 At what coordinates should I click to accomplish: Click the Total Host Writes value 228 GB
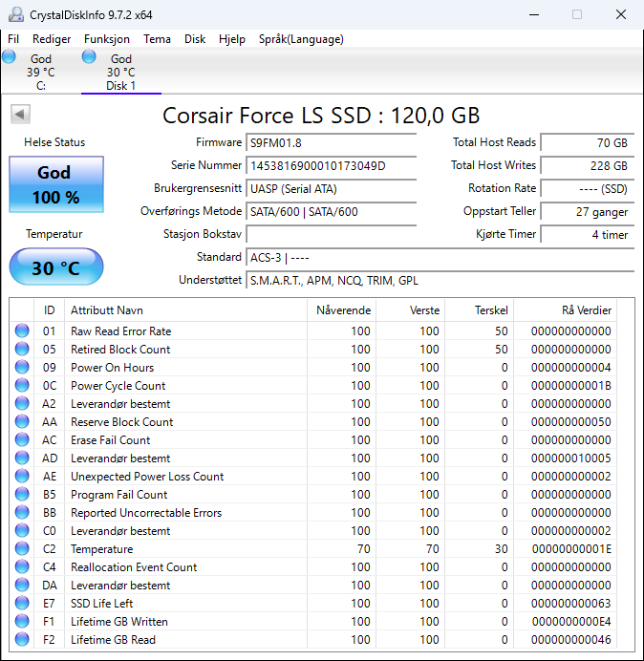[588, 165]
